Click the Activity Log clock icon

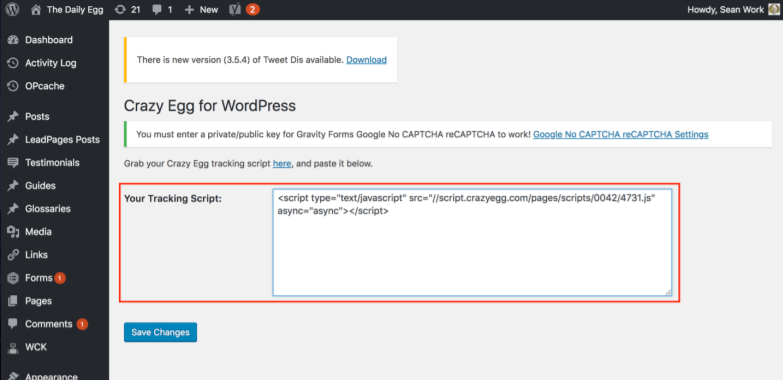click(x=13, y=63)
